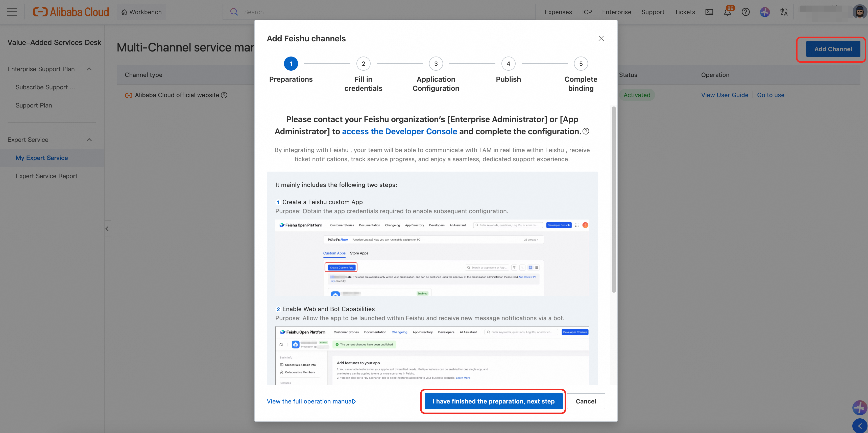Expand the blue side panel arrow button
This screenshot has width=868, height=433.
860,426
